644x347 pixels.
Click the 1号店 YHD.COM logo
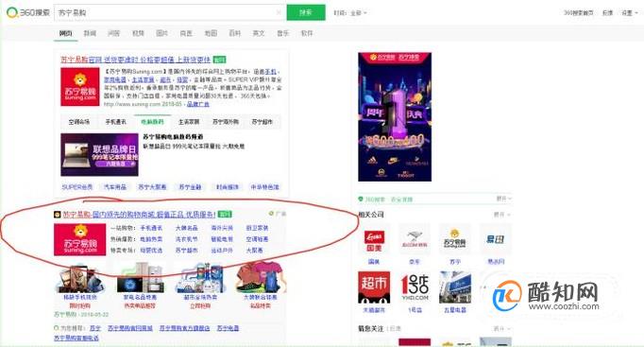pos(415,287)
